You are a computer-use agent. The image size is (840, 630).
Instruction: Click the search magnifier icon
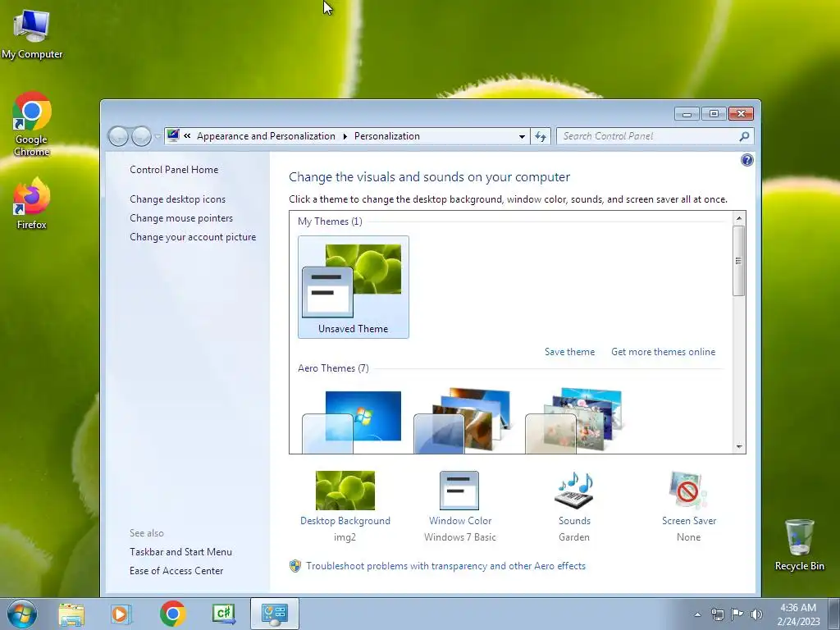tap(744, 137)
